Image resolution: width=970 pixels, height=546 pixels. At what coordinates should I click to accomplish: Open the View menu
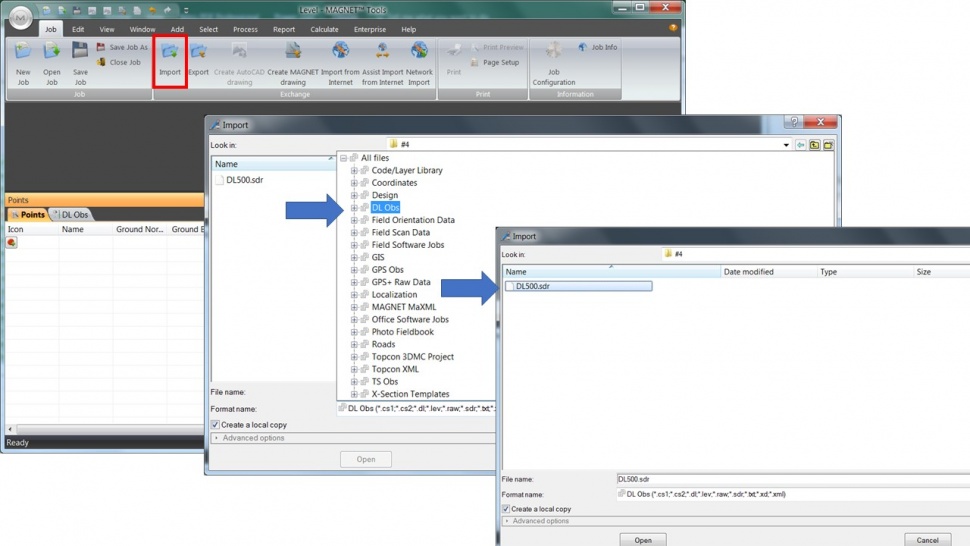tap(107, 29)
